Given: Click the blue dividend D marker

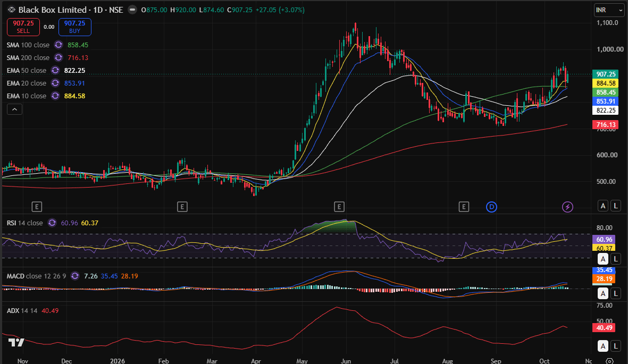Looking at the screenshot, I should click(491, 207).
